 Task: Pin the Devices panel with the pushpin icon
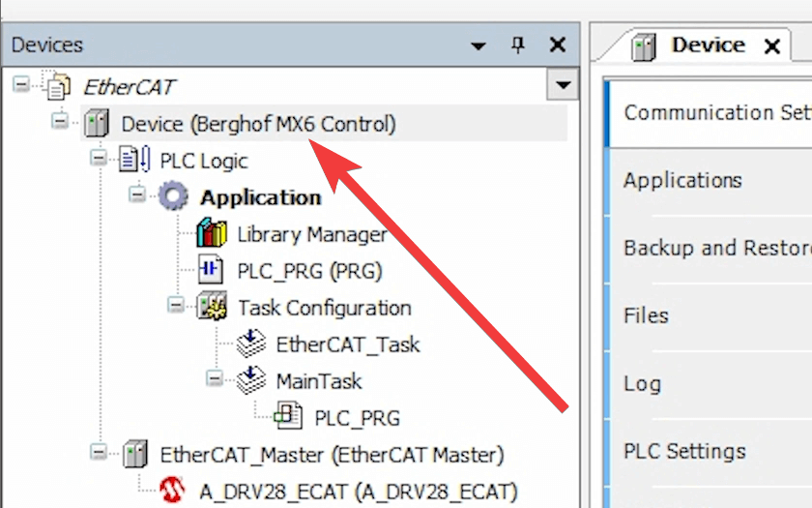click(518, 45)
